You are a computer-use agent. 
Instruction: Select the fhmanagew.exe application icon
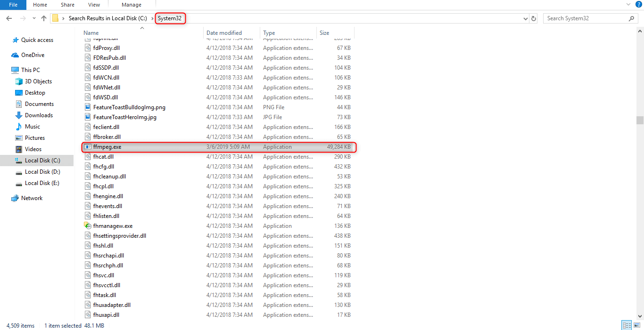pyautogui.click(x=88, y=226)
